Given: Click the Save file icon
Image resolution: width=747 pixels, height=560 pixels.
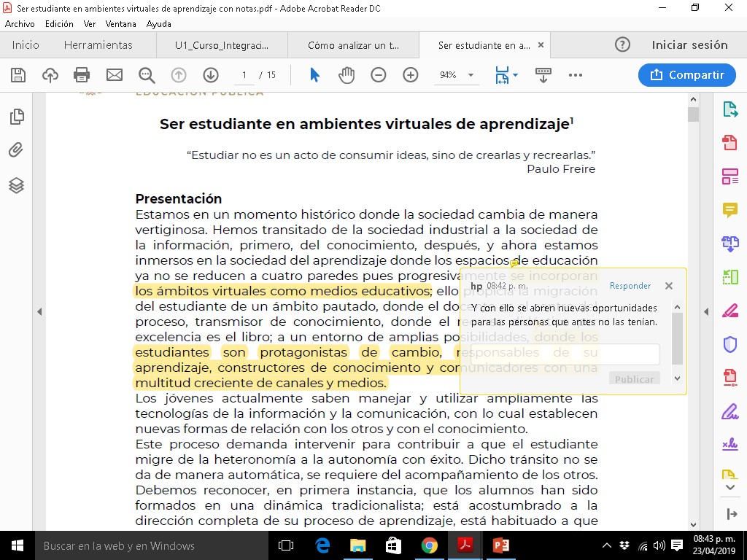Looking at the screenshot, I should coord(18,75).
